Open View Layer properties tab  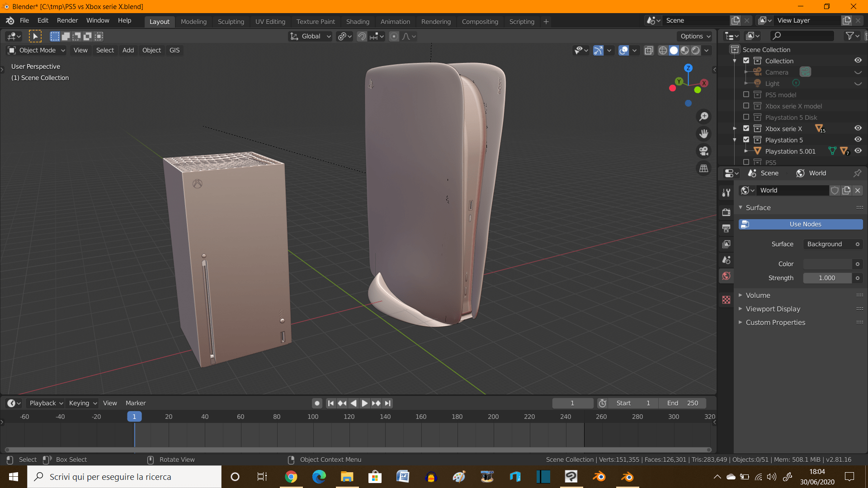tap(726, 244)
